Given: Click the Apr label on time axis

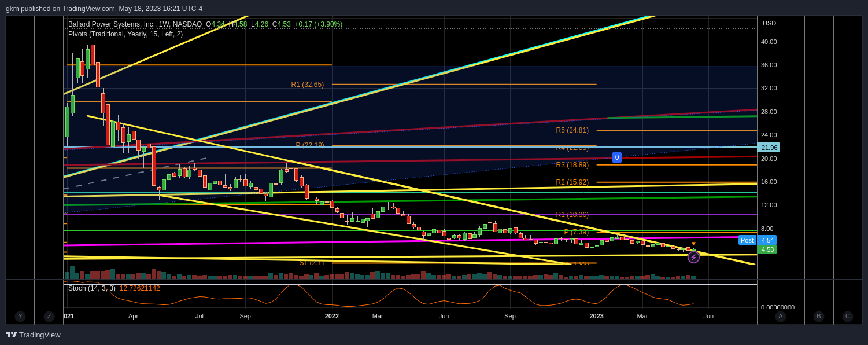Looking at the screenshot, I should (134, 316).
